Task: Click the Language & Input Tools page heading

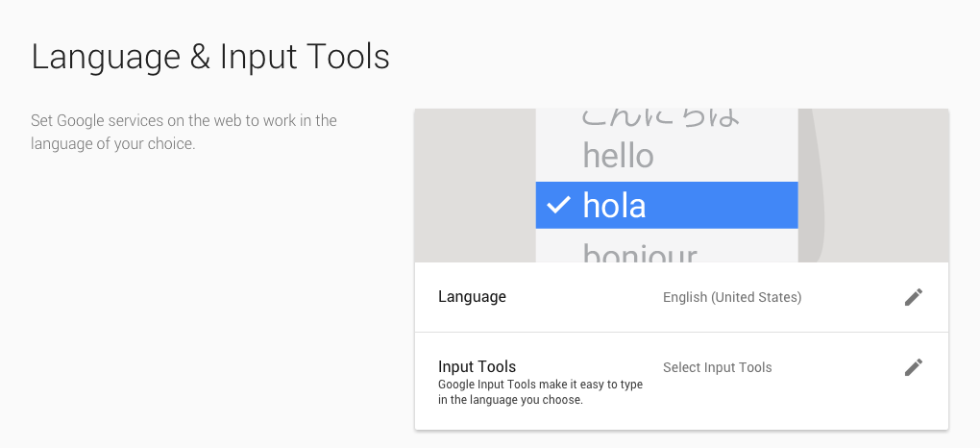Action: (x=210, y=57)
